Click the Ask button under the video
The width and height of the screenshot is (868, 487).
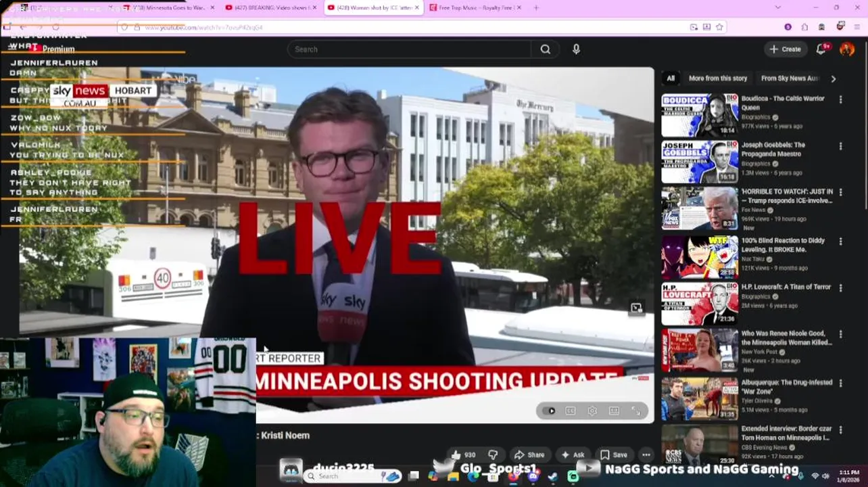pos(573,455)
